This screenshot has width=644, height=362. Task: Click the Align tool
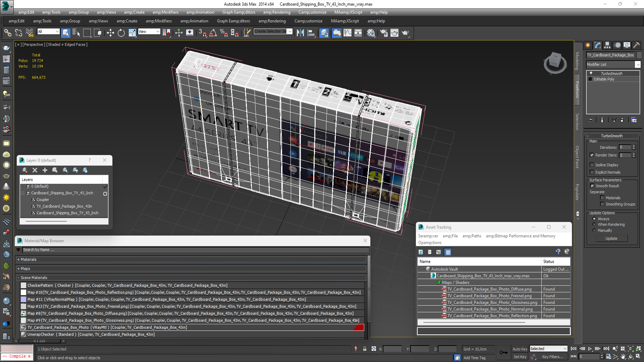[x=311, y=33]
